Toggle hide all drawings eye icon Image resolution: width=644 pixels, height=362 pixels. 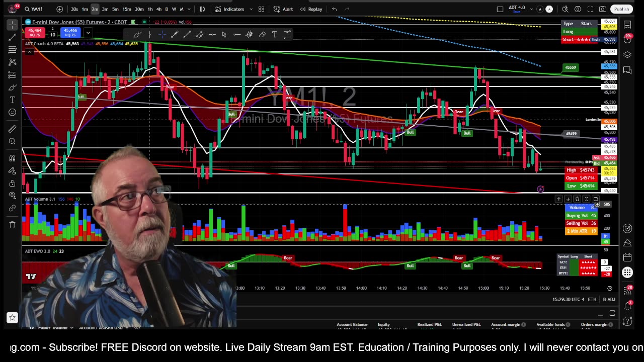click(12, 196)
